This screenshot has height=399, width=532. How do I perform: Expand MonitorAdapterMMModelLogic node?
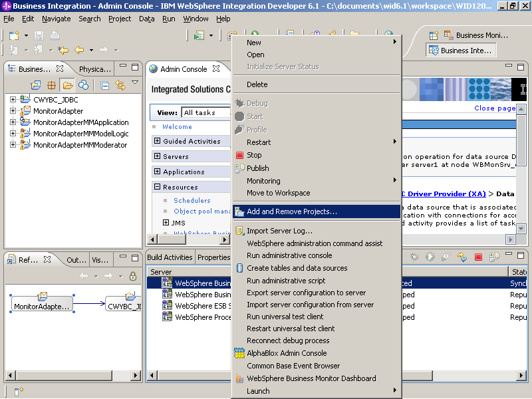pos(13,134)
